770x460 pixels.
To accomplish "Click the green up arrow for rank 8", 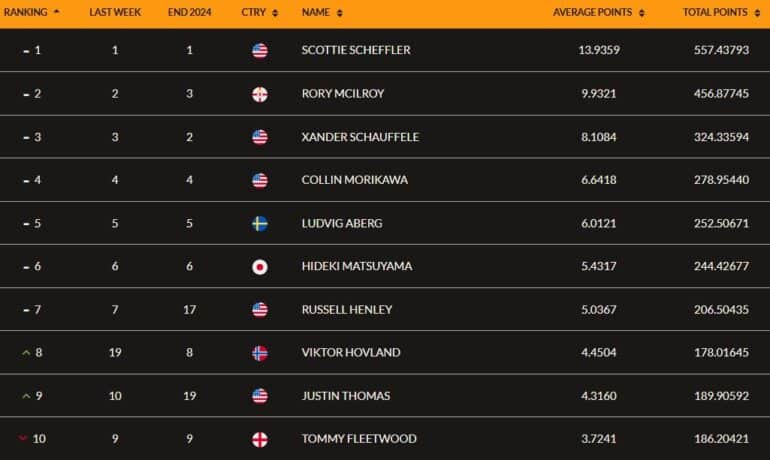I will tap(26, 352).
